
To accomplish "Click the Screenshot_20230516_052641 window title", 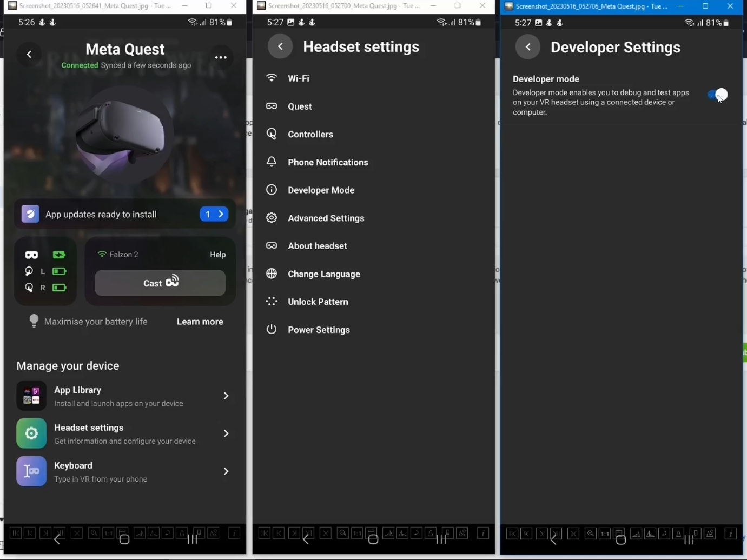I will 95,6.
